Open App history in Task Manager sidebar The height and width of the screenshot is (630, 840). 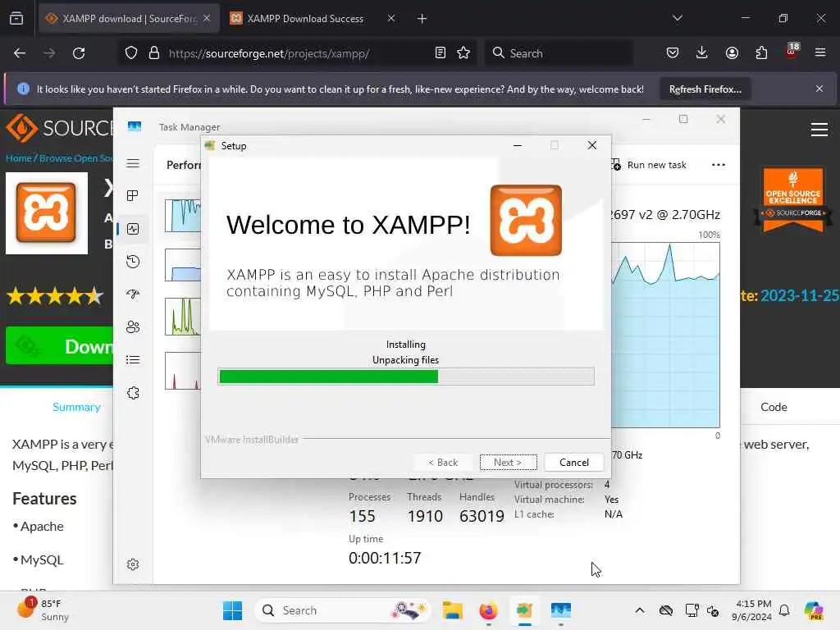133,262
